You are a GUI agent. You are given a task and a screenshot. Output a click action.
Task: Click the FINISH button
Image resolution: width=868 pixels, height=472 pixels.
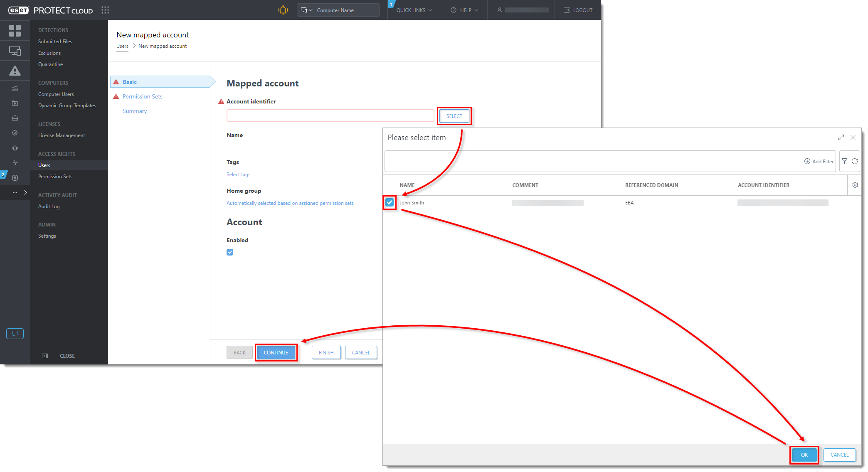click(x=326, y=353)
